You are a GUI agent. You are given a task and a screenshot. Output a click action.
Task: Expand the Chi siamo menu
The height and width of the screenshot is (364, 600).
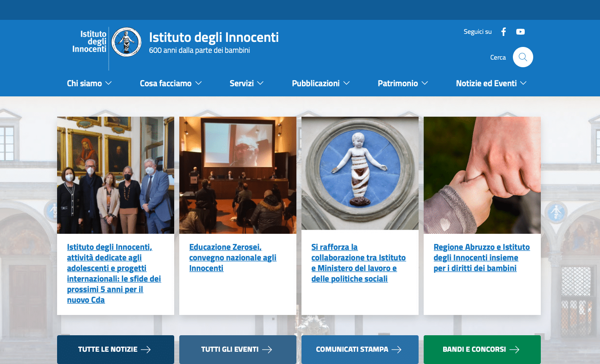[89, 83]
